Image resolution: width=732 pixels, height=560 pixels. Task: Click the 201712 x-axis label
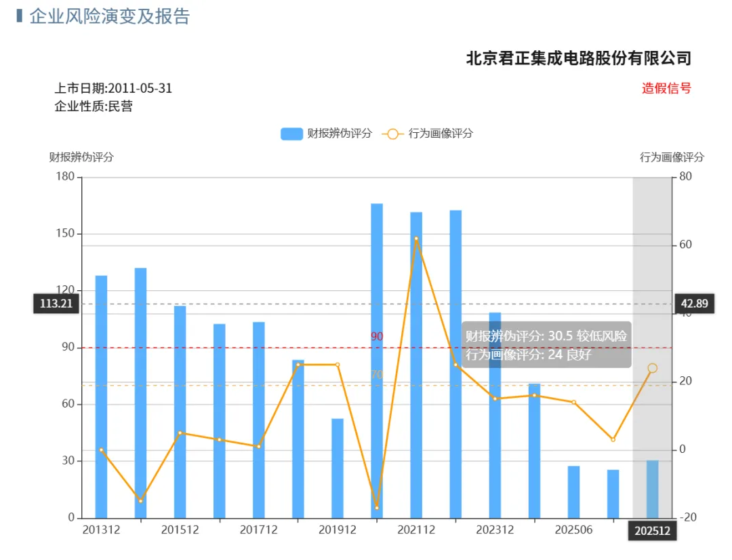(x=259, y=530)
